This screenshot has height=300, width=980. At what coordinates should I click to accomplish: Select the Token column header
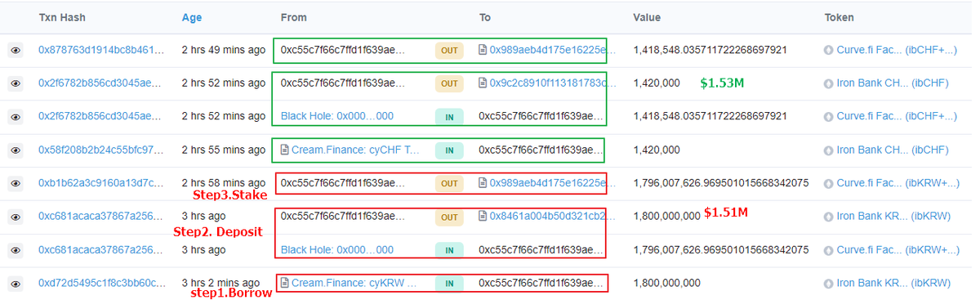[x=840, y=17]
